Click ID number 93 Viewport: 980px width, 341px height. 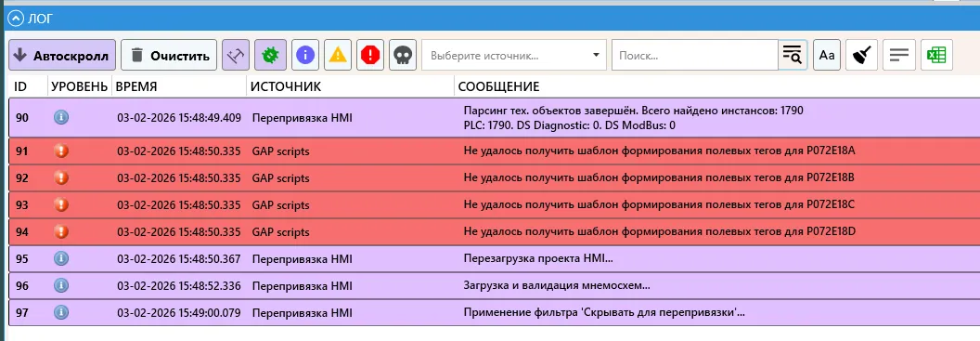(22, 205)
